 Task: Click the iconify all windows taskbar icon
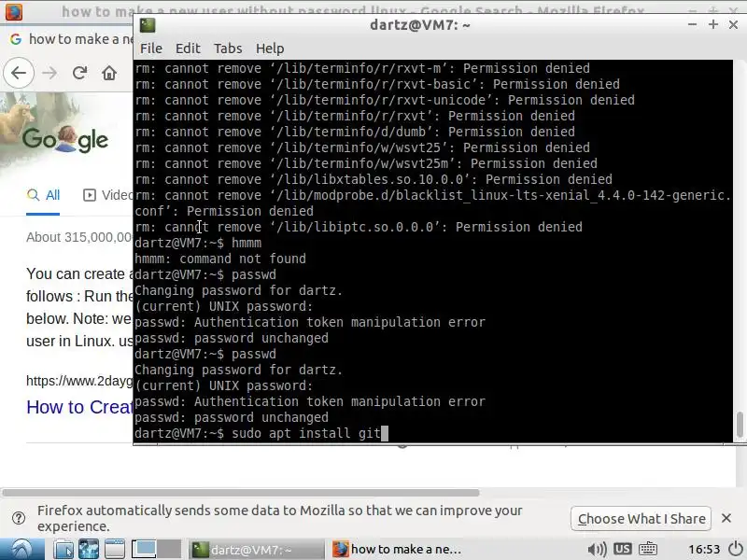[115, 549]
